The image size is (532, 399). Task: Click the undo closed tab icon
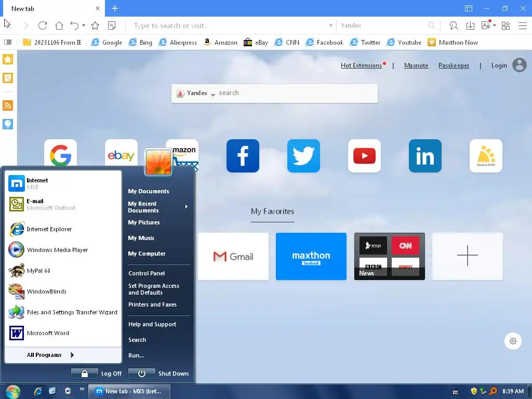tap(74, 25)
